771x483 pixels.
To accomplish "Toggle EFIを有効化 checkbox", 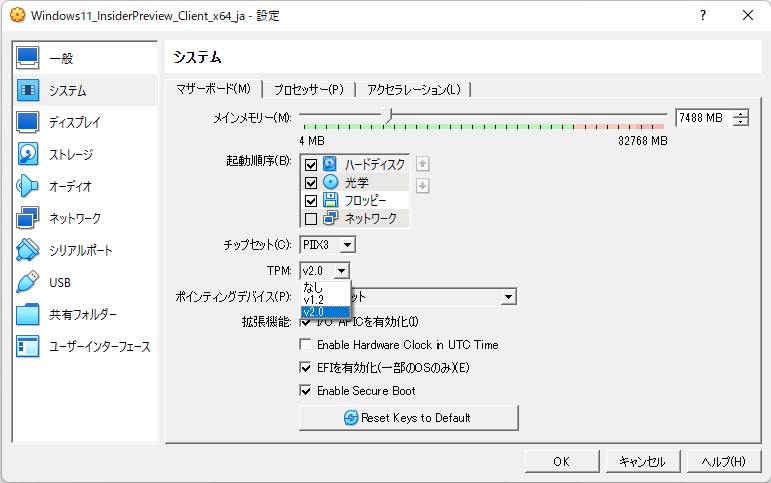I will [305, 367].
